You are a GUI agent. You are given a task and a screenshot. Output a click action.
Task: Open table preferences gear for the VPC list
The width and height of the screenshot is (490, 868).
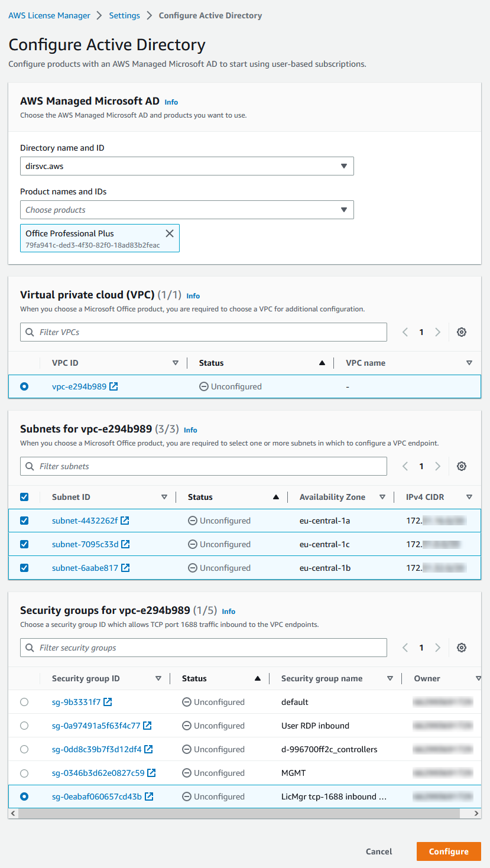coord(462,331)
